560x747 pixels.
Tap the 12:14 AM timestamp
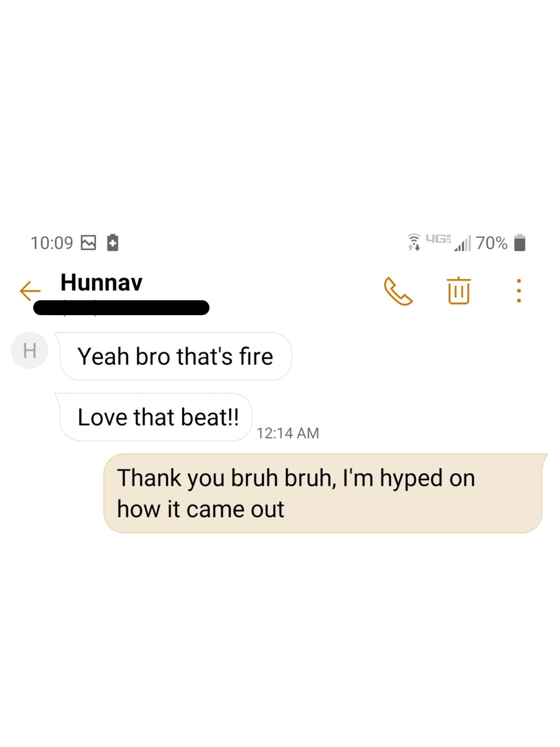click(287, 433)
